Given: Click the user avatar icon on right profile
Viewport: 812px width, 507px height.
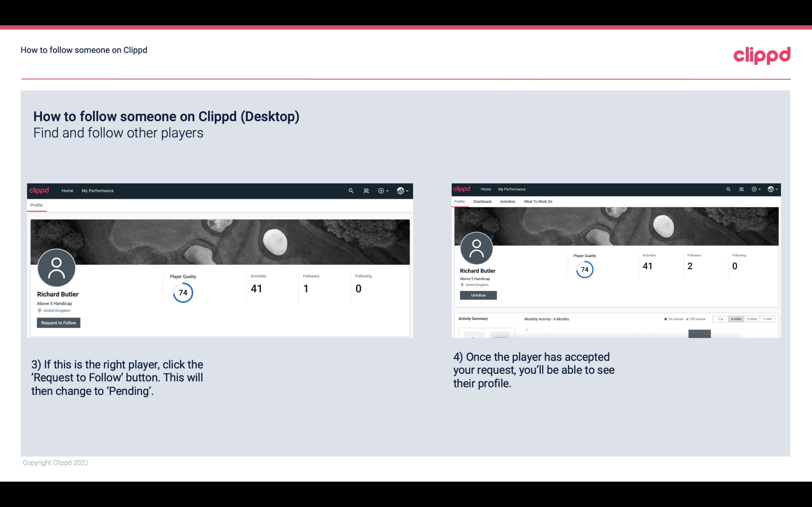Looking at the screenshot, I should click(477, 247).
